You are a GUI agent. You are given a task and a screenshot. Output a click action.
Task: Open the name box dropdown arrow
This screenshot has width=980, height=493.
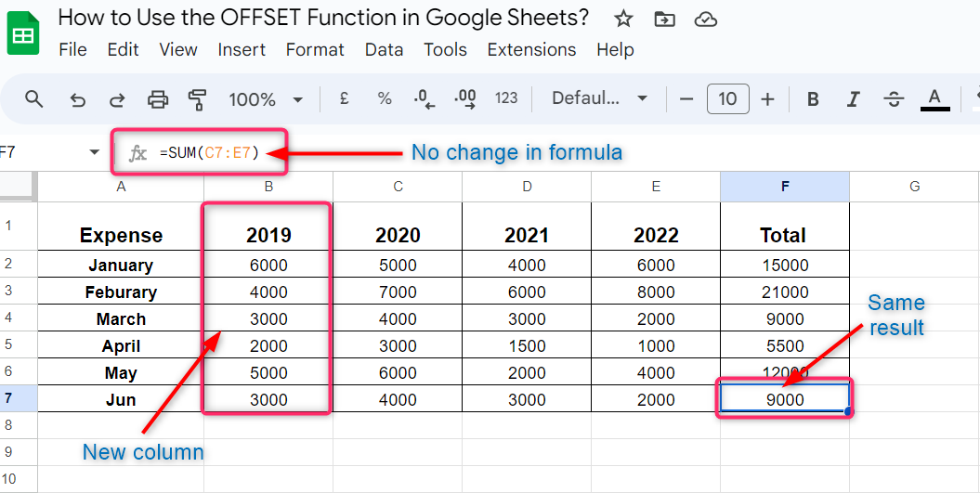94,152
